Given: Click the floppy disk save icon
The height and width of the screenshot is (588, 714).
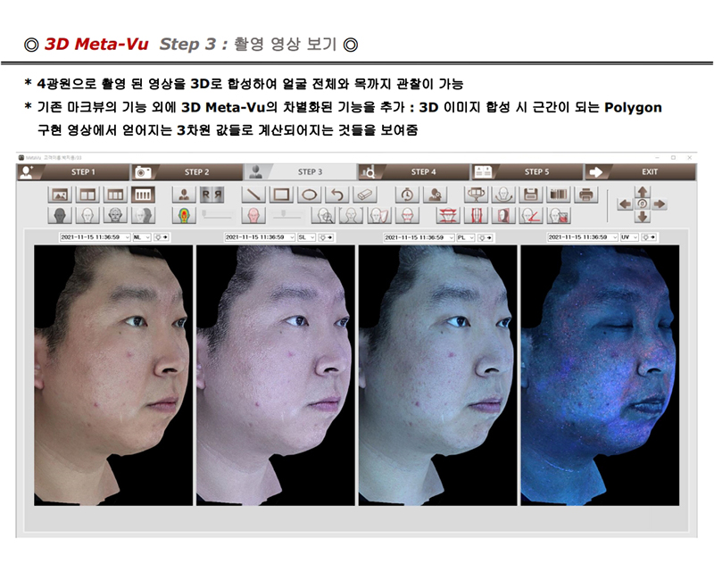Looking at the screenshot, I should pos(530,194).
